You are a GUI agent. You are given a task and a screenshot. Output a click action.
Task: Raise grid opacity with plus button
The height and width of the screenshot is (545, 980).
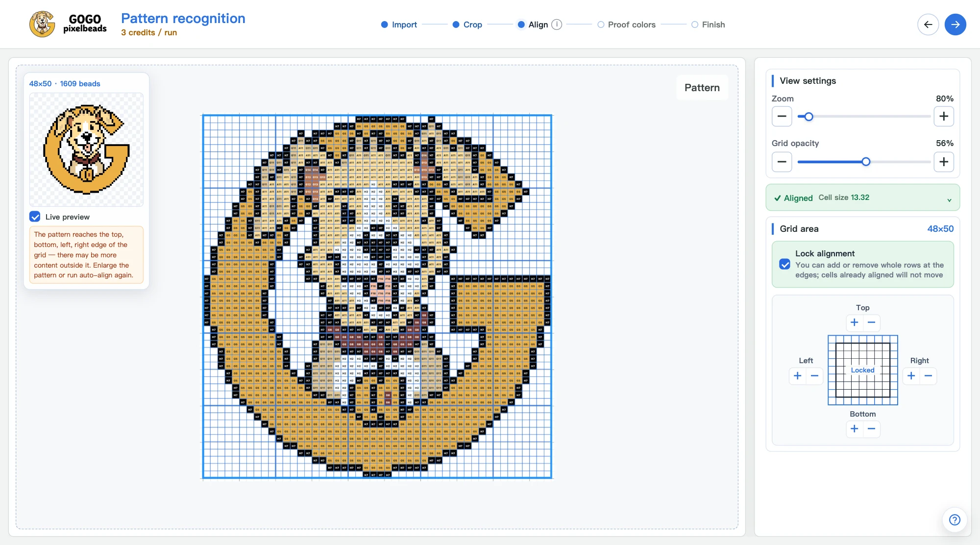[944, 162]
